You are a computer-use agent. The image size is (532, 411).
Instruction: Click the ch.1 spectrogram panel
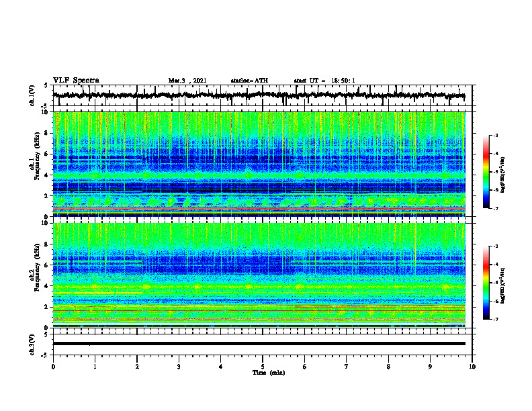pos(259,164)
